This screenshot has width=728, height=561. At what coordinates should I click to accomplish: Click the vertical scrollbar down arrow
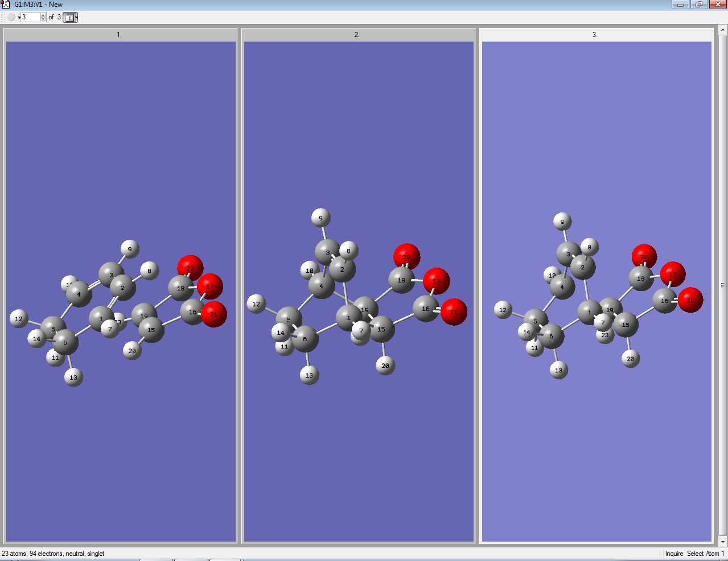click(723, 542)
